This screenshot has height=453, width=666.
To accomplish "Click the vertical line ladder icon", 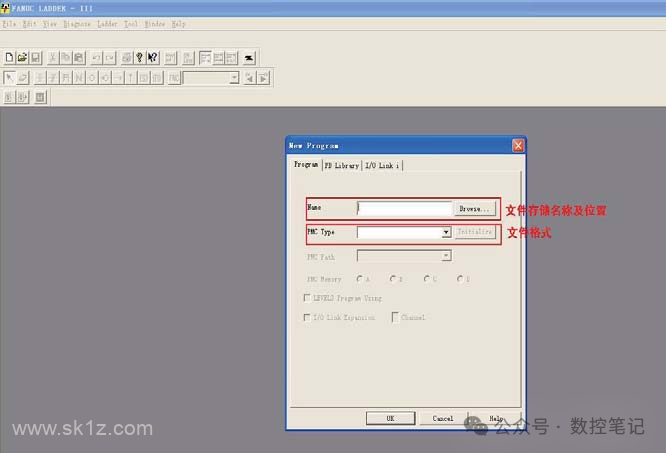I will point(131,78).
